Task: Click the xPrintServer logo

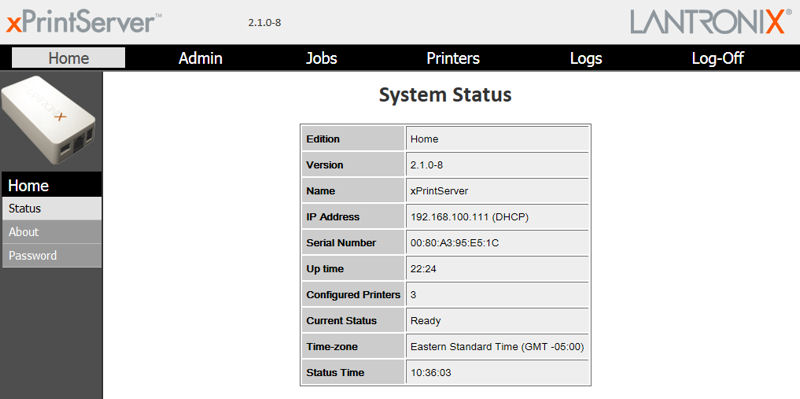Action: (84, 22)
